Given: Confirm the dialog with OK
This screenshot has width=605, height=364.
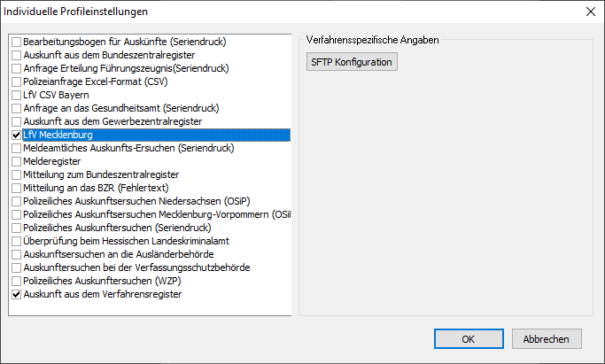Looking at the screenshot, I should [469, 339].
